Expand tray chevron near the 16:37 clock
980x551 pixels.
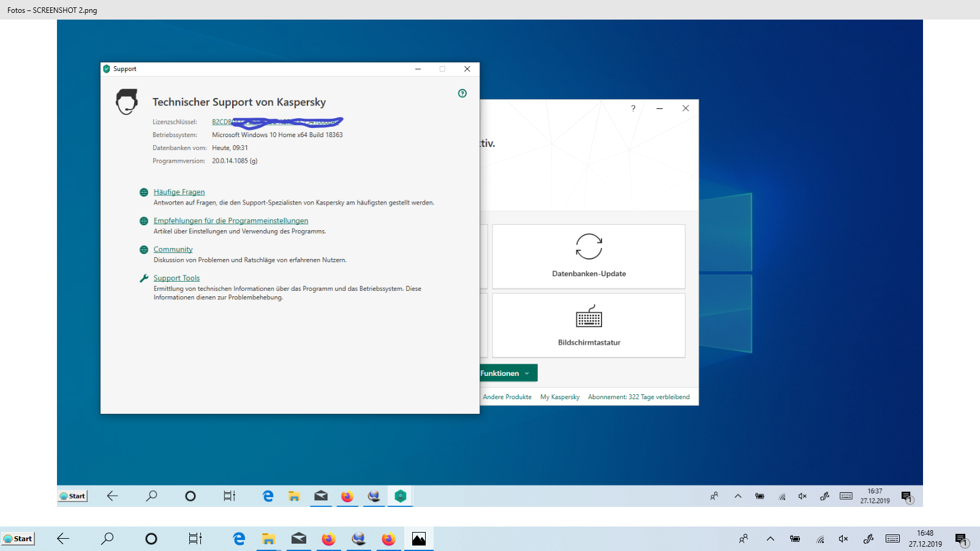click(x=738, y=496)
